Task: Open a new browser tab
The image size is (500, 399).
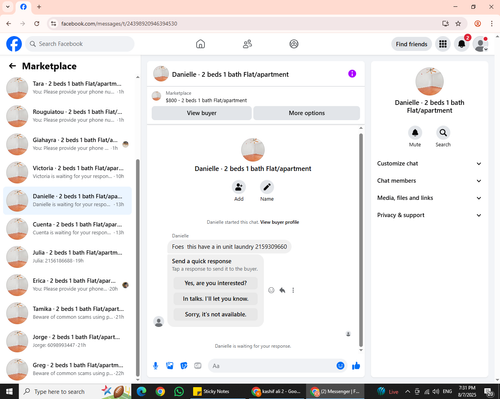Action: pos(39,7)
